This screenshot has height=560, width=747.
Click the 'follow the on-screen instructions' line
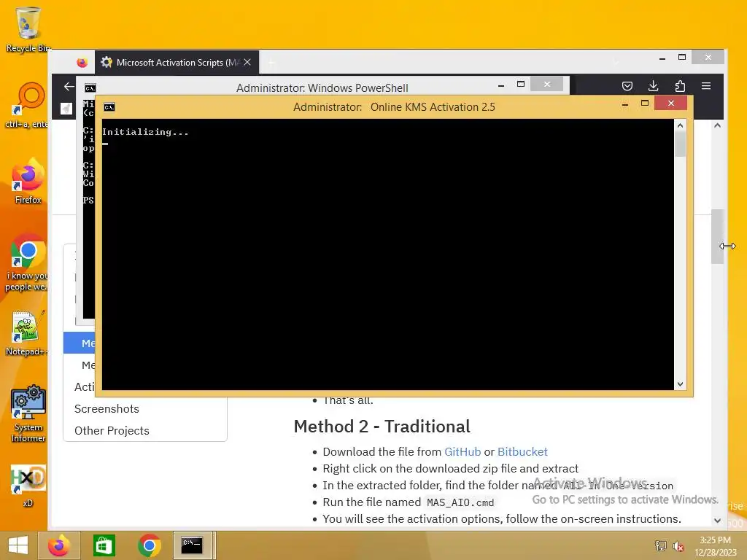(x=502, y=519)
